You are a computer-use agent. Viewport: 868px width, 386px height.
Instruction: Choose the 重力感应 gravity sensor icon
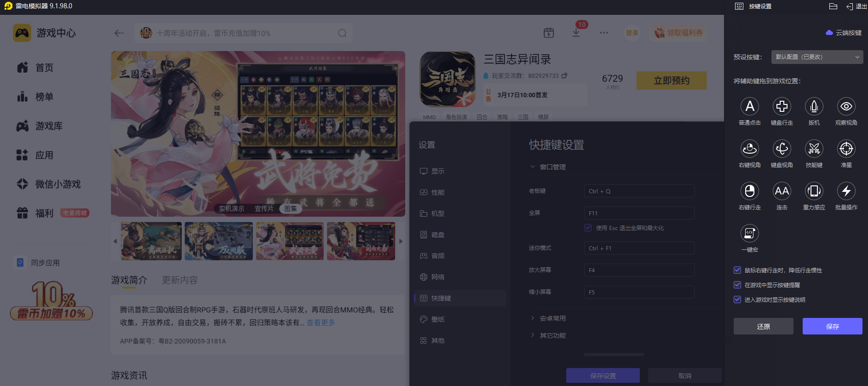click(x=814, y=191)
